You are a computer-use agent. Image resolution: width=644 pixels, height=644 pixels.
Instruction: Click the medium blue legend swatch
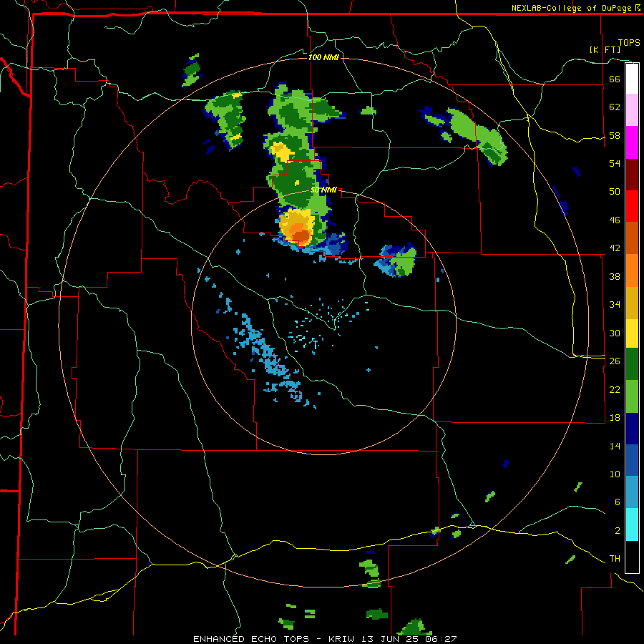point(632,460)
